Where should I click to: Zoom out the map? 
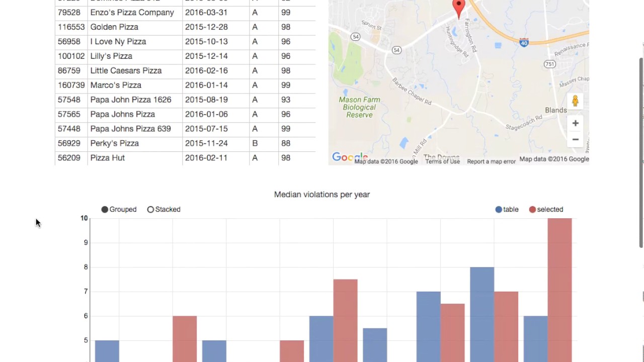click(x=575, y=139)
